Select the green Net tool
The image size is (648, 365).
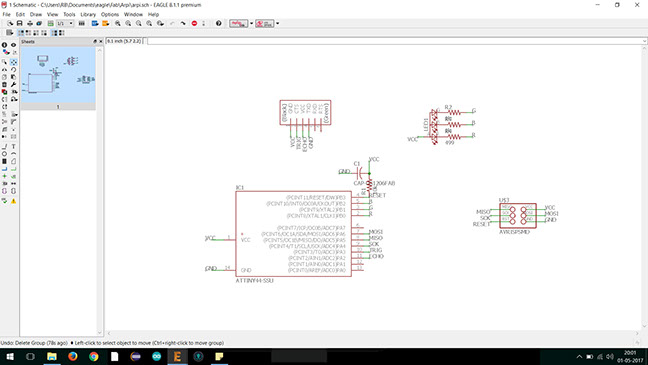[14, 169]
